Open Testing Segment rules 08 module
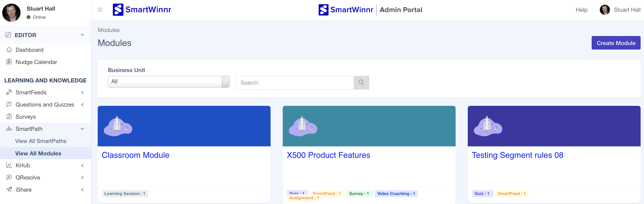The image size is (644, 204). point(517,155)
